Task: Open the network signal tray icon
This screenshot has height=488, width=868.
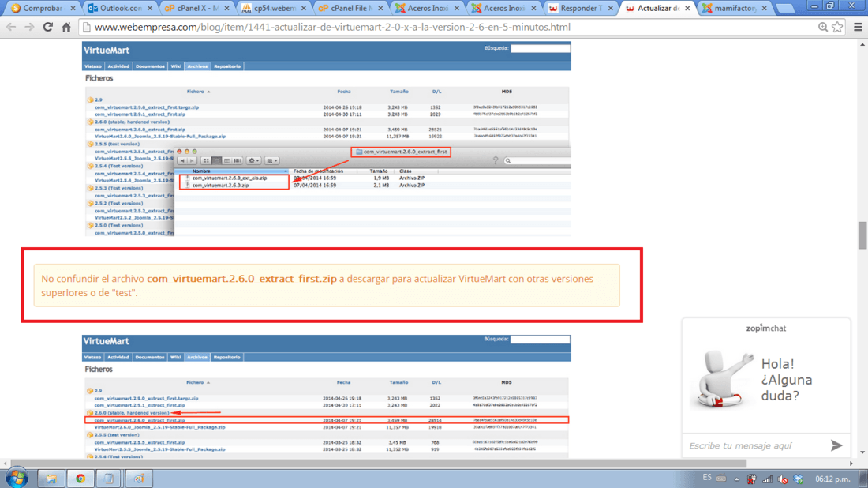Action: [x=767, y=479]
